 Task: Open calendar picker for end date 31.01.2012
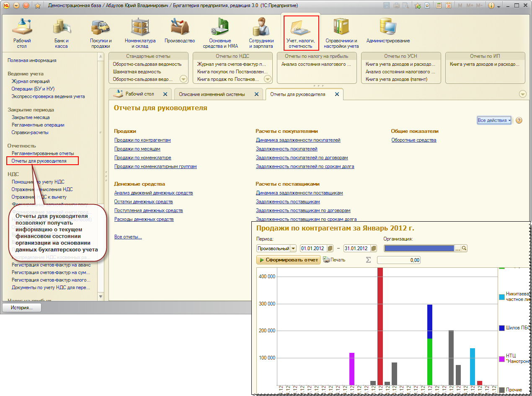(x=374, y=248)
